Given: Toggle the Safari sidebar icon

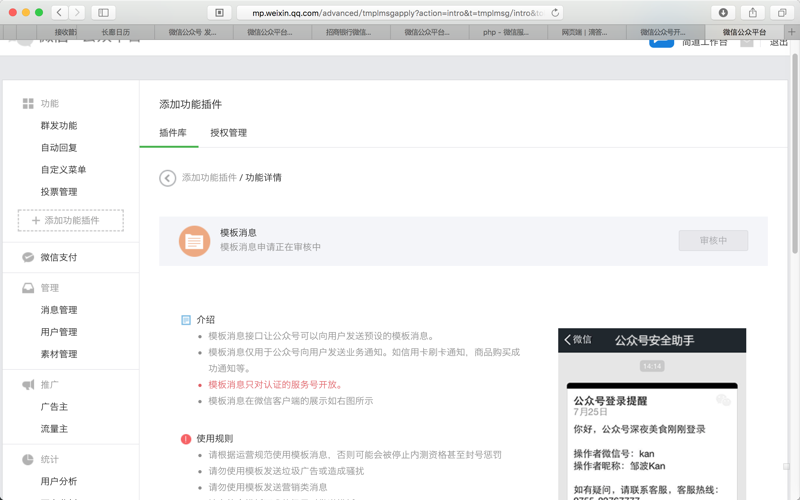Looking at the screenshot, I should (x=103, y=12).
